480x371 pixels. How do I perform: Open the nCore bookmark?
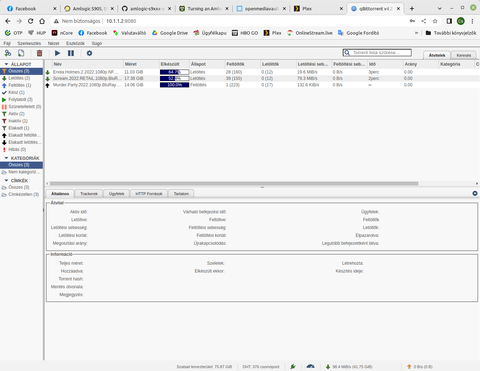pos(62,33)
